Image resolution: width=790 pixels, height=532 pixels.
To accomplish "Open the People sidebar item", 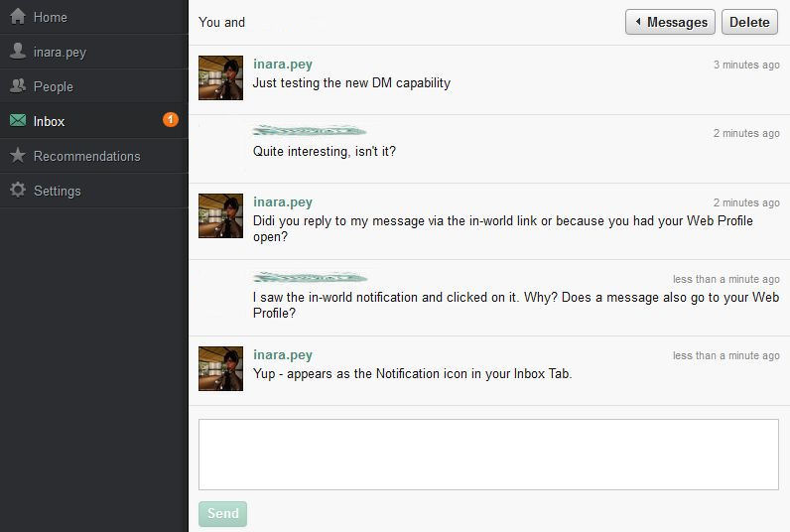I will pyautogui.click(x=53, y=86).
